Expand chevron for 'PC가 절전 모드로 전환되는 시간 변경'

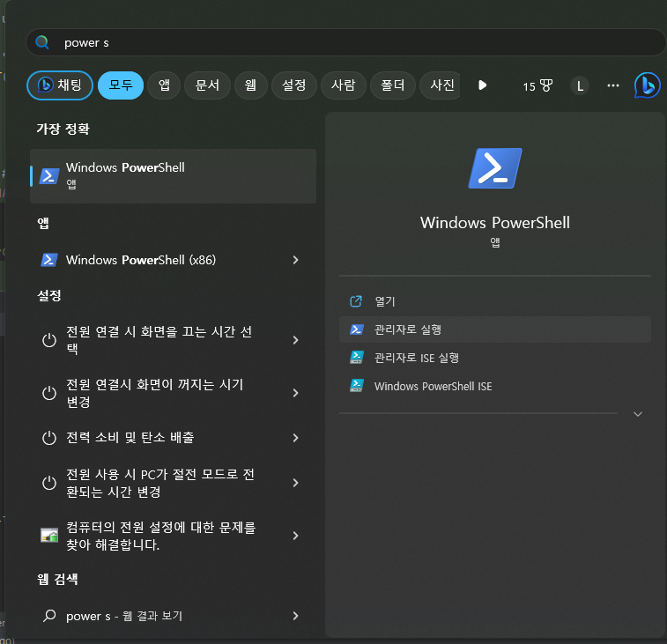pyautogui.click(x=296, y=483)
